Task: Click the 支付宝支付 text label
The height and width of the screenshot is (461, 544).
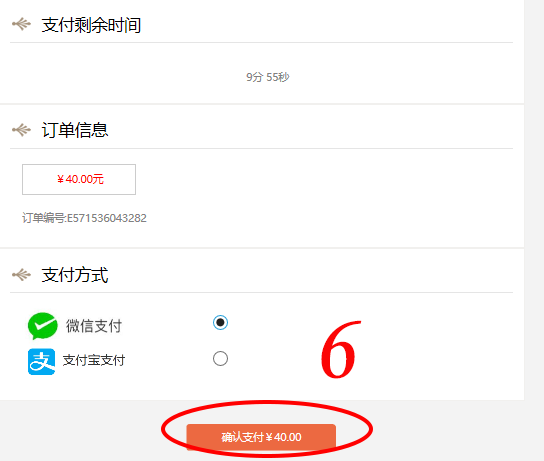Action: tap(94, 360)
